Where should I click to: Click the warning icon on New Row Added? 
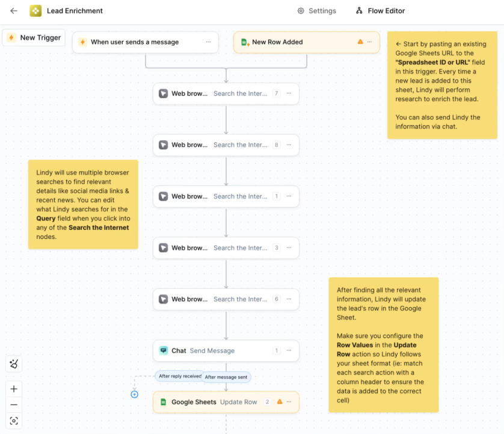pyautogui.click(x=360, y=42)
